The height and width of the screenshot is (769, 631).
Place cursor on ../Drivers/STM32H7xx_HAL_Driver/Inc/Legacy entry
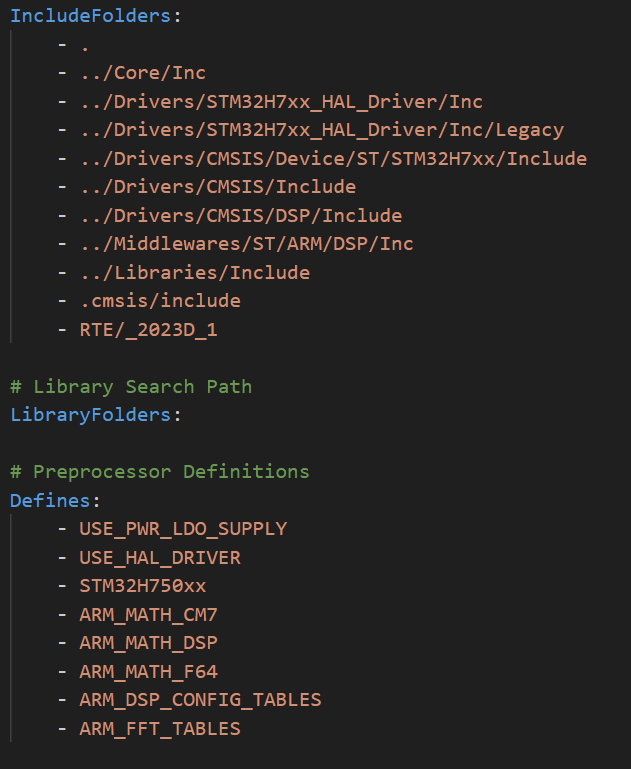[x=321, y=130]
